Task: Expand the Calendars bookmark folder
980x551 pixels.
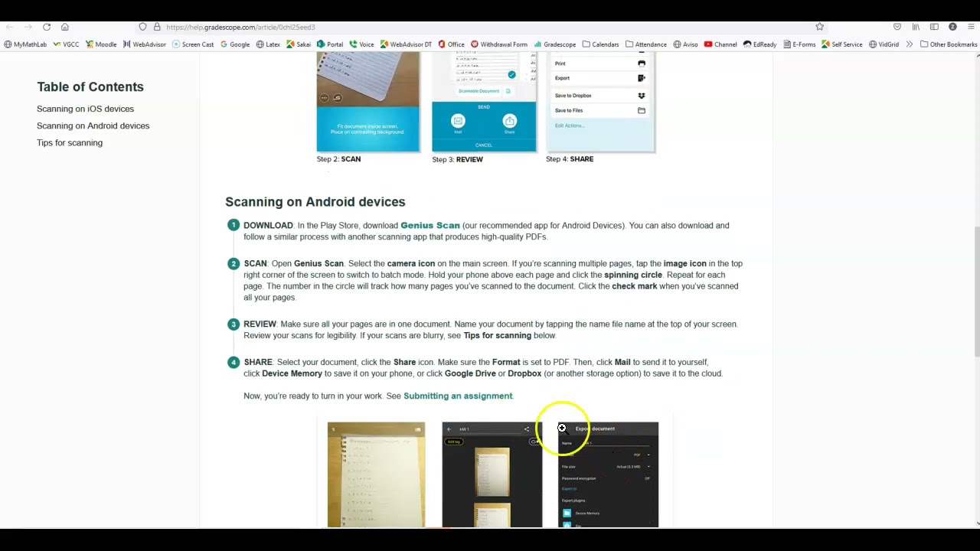Action: 600,44
